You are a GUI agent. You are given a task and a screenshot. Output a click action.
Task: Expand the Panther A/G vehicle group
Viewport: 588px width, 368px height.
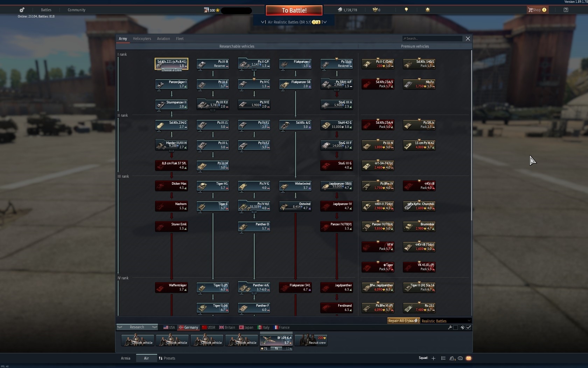[x=254, y=287]
